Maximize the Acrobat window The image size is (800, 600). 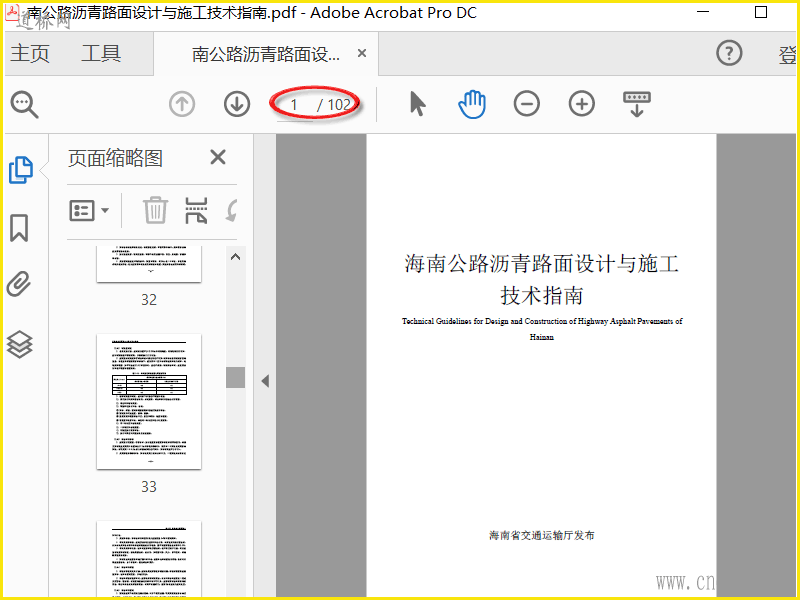761,12
